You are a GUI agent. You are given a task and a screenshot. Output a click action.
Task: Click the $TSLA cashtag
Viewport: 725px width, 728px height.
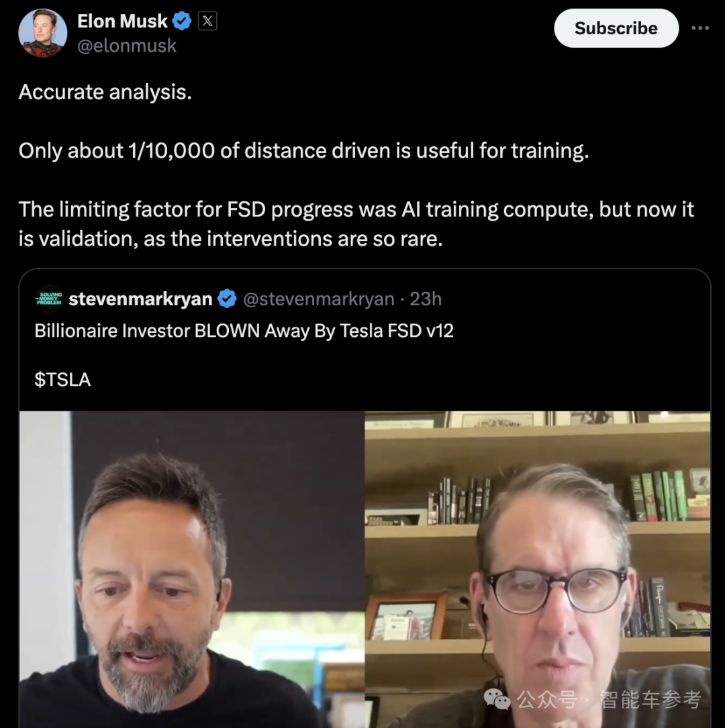point(62,380)
